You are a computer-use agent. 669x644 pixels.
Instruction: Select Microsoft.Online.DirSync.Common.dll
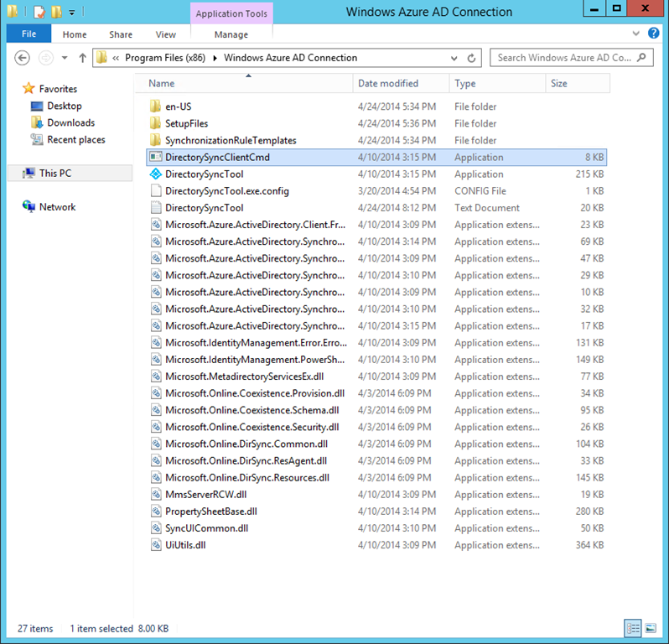coord(246,444)
